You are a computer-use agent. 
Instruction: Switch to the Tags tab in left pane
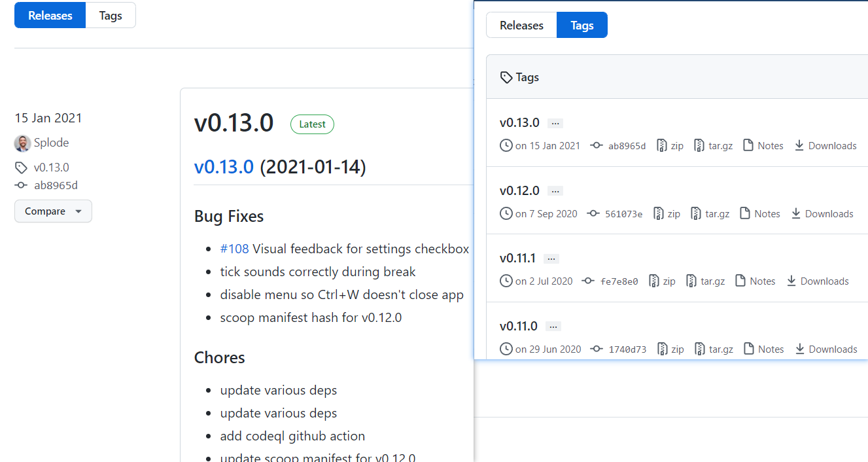tap(111, 16)
